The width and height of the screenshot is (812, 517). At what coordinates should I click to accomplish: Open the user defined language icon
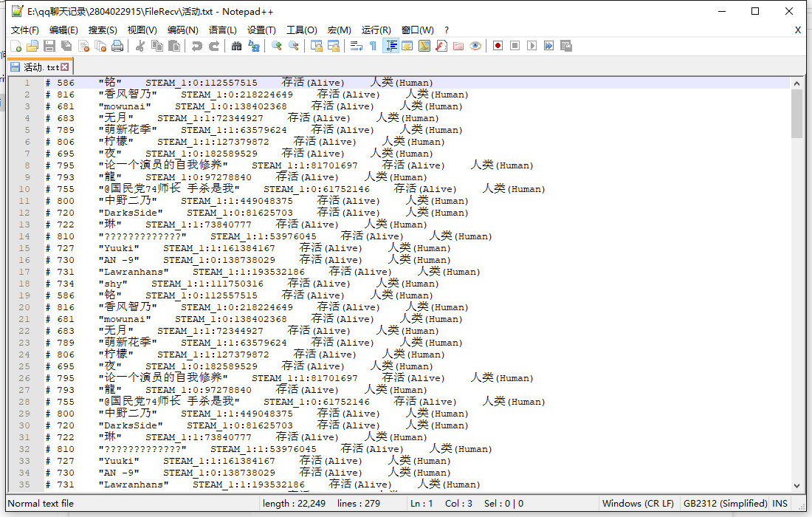[407, 46]
